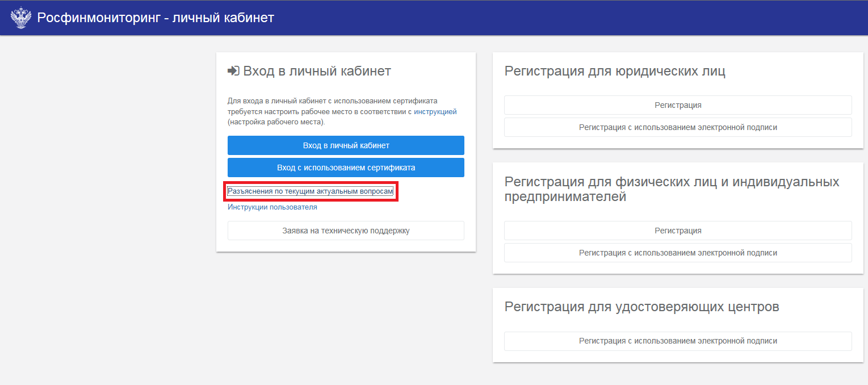
Task: Click the Вход в личный кабинет heading text
Action: pos(317,71)
